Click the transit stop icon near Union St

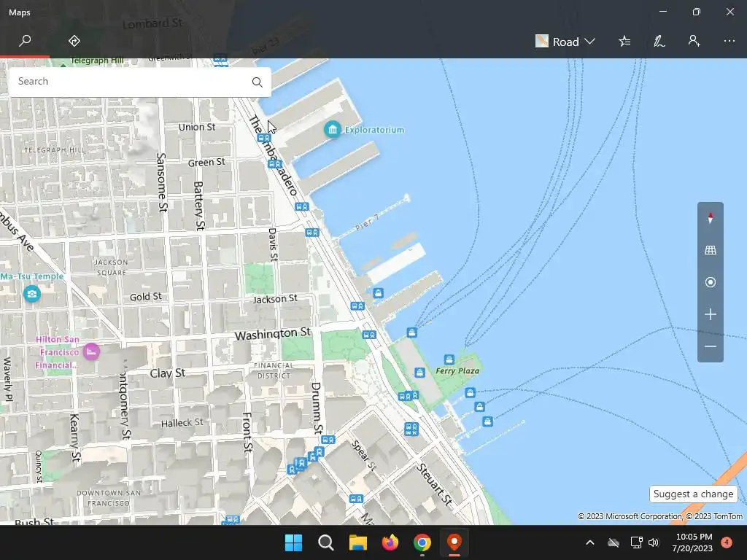(264, 138)
